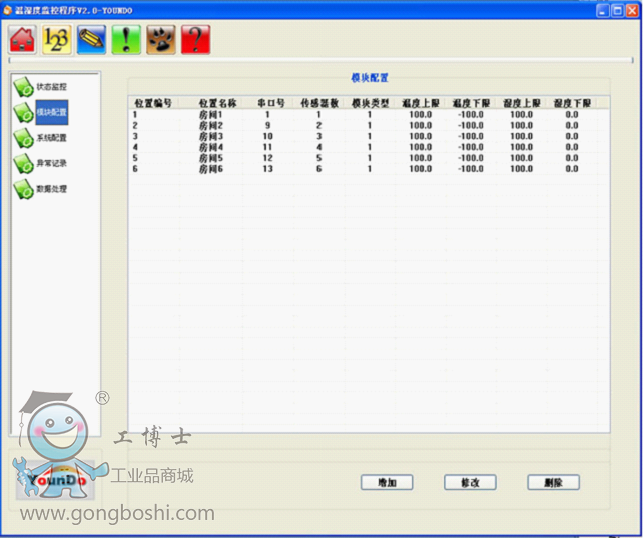Open 数据处理 in the sidebar
The height and width of the screenshot is (538, 643).
(x=50, y=188)
